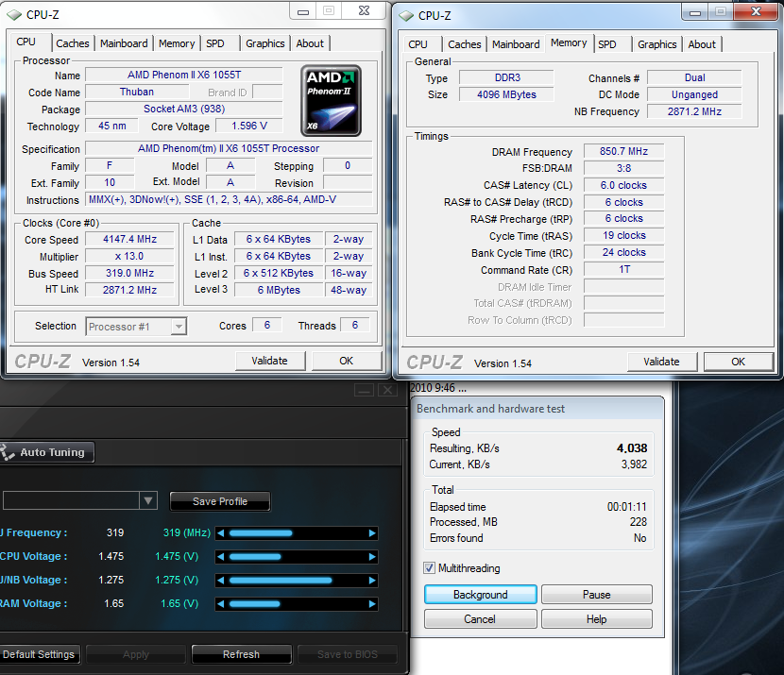Click the Core Voltage value 1.596 V
This screenshot has width=784, height=675.
pos(249,126)
